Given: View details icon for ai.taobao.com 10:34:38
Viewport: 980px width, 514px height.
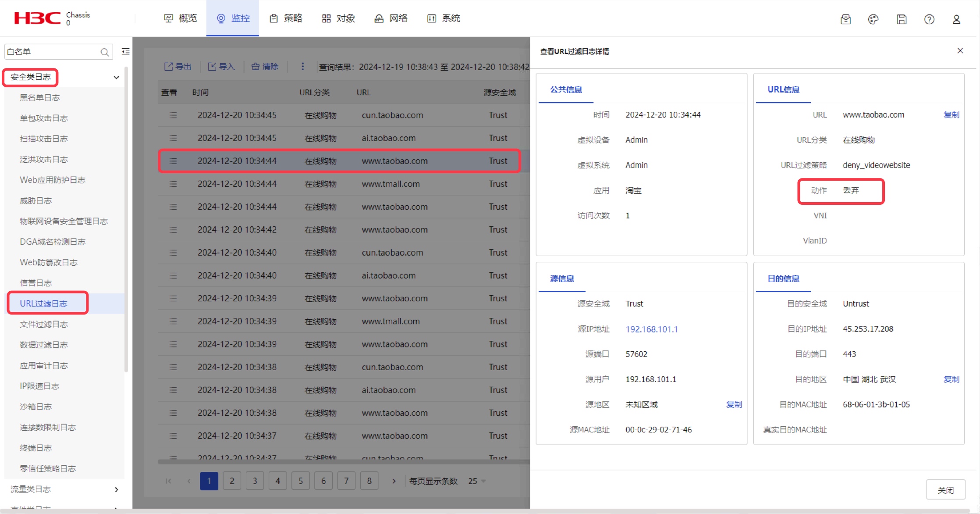Looking at the screenshot, I should [173, 390].
